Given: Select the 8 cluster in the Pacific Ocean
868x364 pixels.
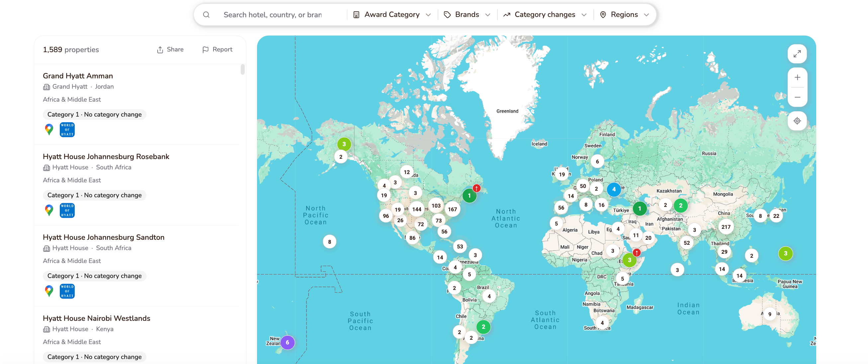Looking at the screenshot, I should 329,242.
